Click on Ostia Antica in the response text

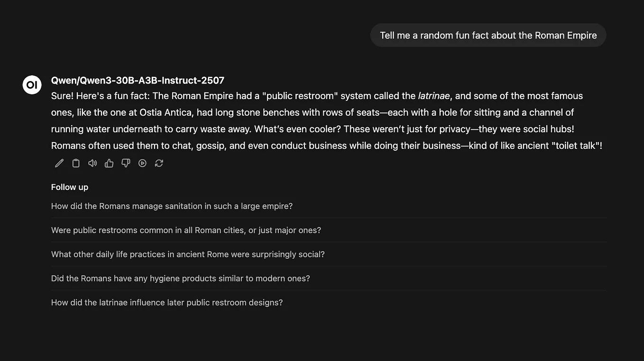[166, 112]
